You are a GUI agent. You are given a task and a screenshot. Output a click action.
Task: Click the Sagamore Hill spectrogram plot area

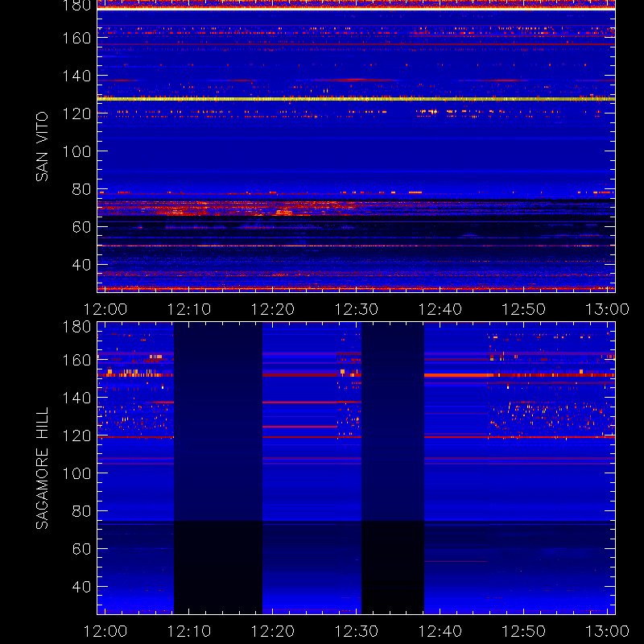point(356,468)
